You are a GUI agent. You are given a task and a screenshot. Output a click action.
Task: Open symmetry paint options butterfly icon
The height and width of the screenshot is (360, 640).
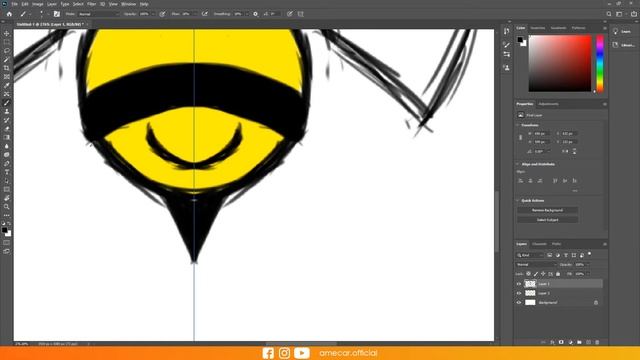[300, 14]
